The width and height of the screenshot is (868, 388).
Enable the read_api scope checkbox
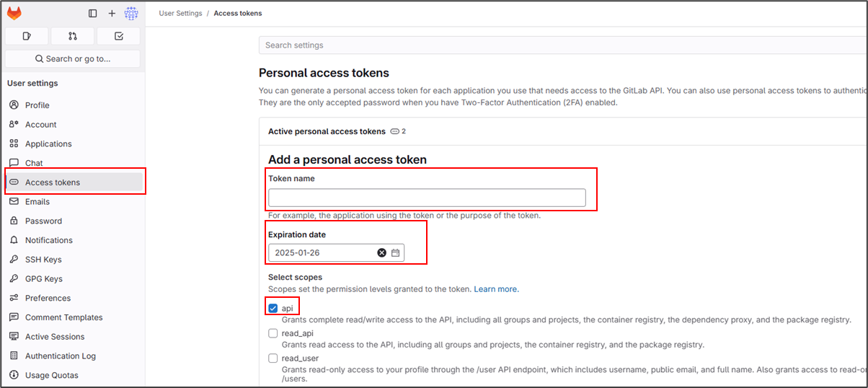click(273, 333)
